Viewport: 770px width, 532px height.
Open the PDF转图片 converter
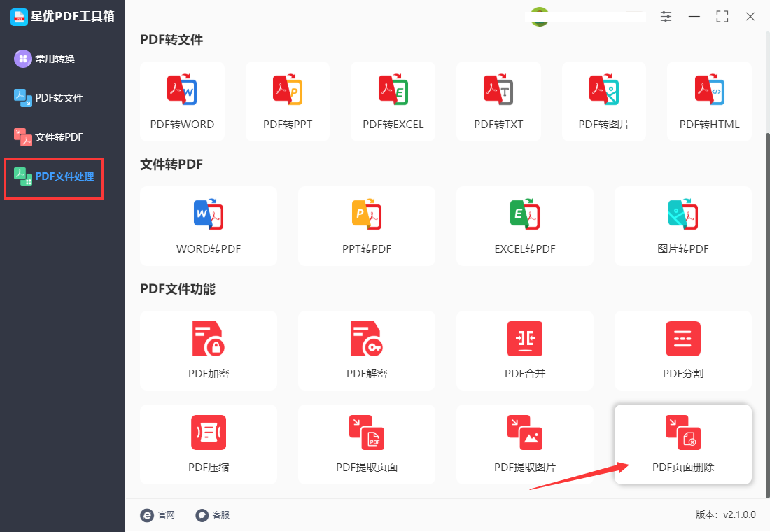[604, 101]
